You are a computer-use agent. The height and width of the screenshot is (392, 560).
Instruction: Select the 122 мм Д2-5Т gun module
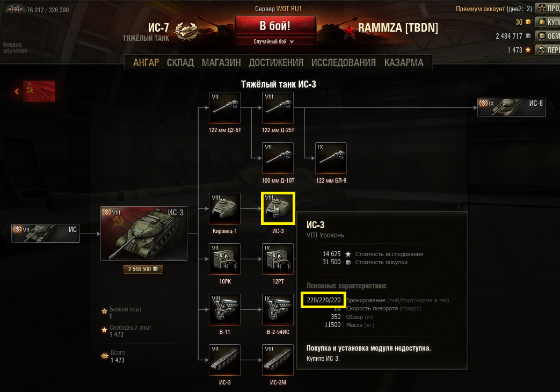pos(224,107)
